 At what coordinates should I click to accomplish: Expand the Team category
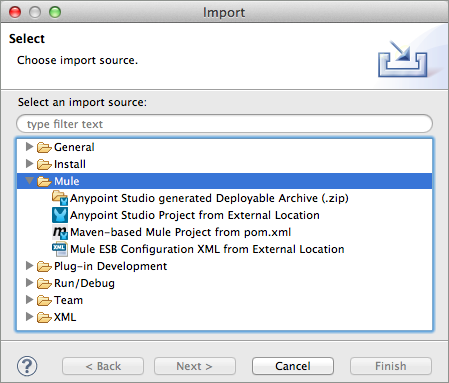pyautogui.click(x=29, y=299)
